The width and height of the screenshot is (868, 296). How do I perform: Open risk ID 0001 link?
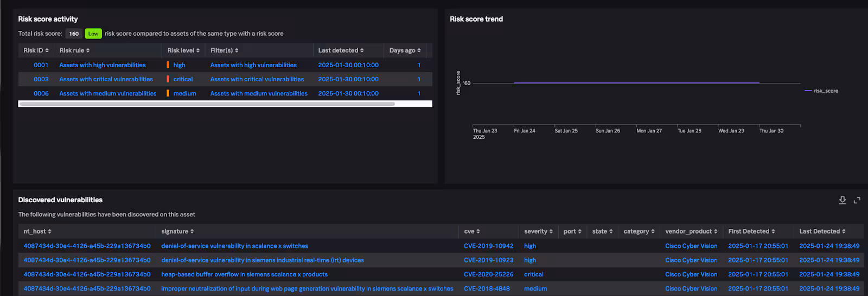pos(41,65)
